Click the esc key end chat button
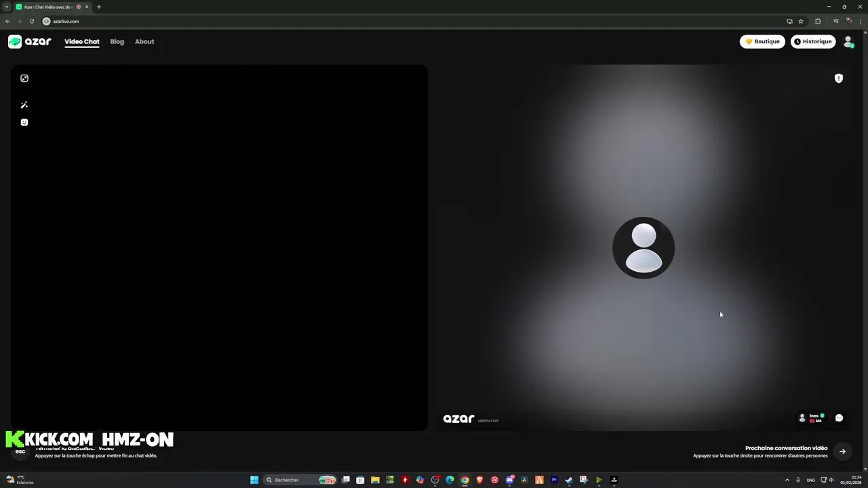 [x=20, y=451]
